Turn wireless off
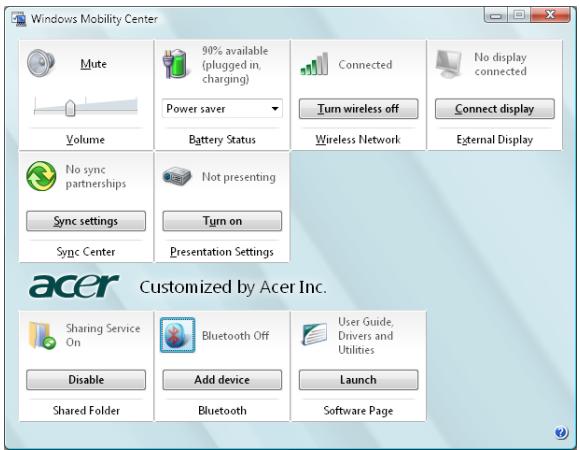 click(x=358, y=109)
